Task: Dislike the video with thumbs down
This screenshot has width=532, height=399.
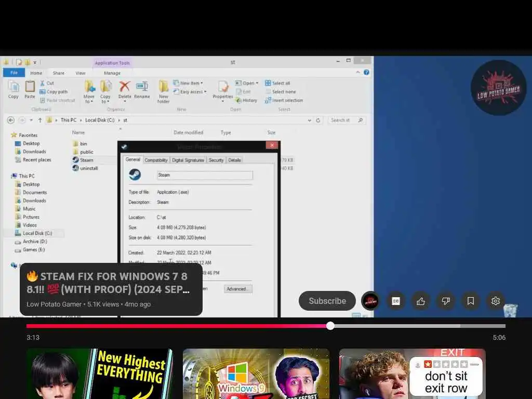Action: tap(445, 301)
